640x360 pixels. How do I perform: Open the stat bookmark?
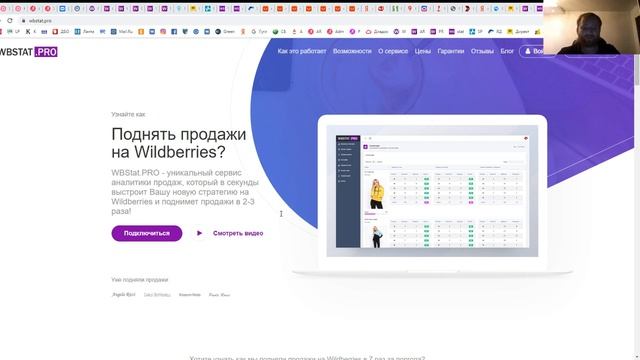coord(456,31)
